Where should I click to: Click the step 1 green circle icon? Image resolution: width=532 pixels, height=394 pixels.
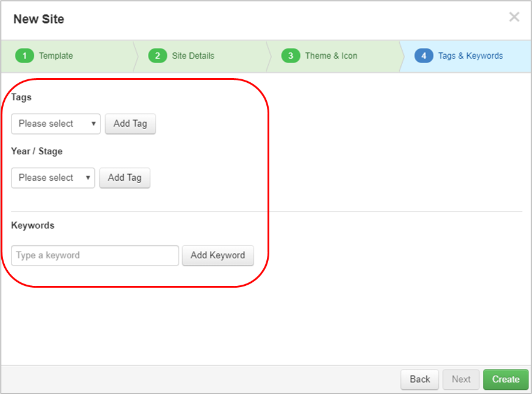[x=25, y=56]
